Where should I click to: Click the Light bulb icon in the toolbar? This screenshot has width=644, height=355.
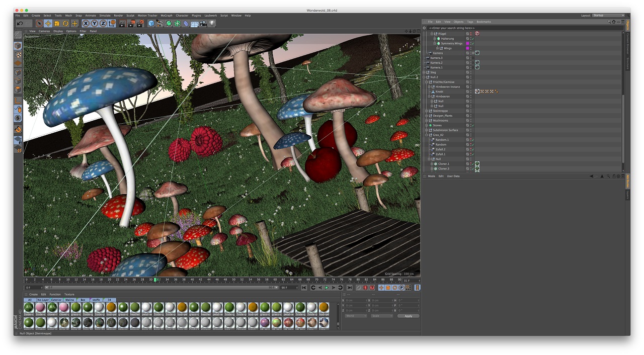tap(212, 23)
